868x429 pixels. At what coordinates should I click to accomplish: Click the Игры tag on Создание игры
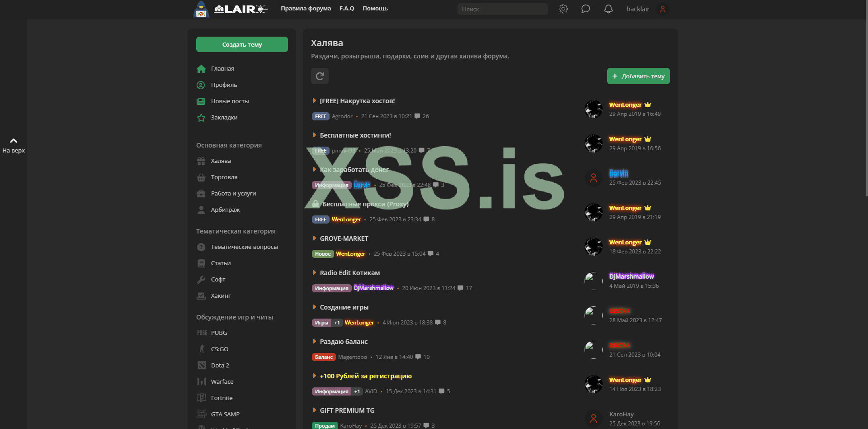tap(321, 323)
